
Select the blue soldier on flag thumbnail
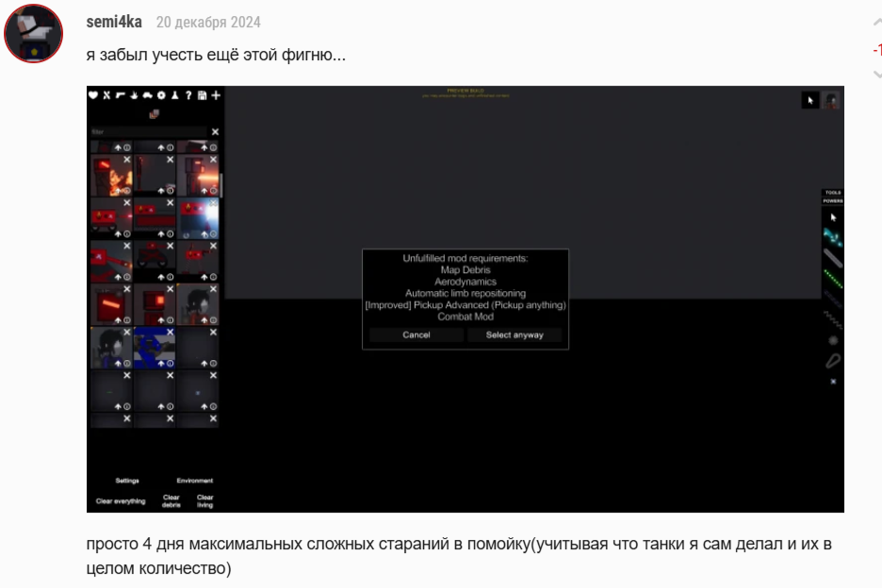pos(155,348)
